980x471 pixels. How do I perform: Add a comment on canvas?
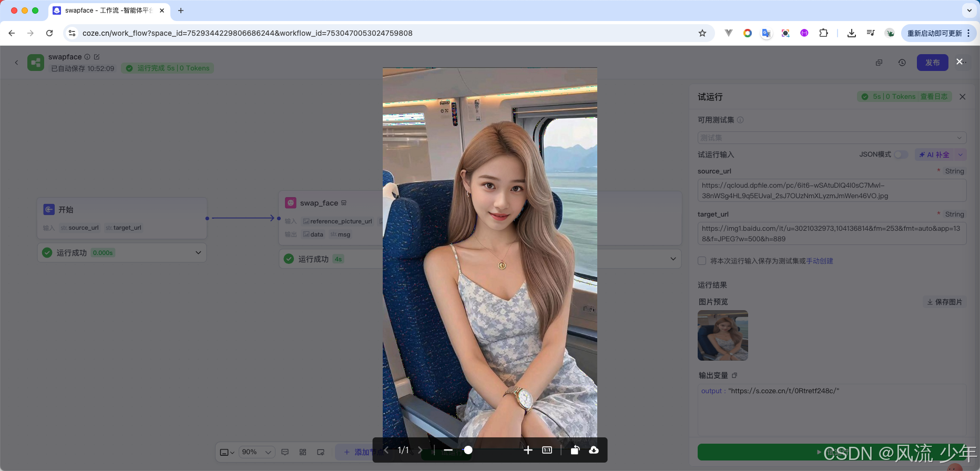[285, 452]
